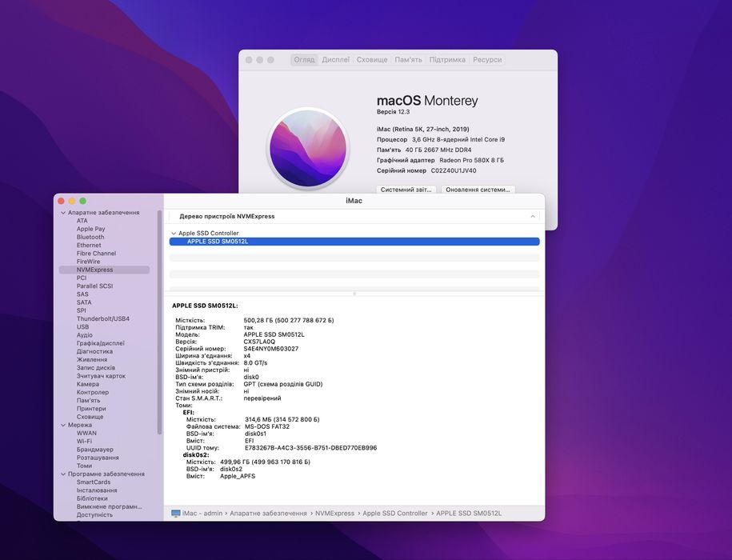Select Apple Pay in the sidebar

[x=90, y=229]
